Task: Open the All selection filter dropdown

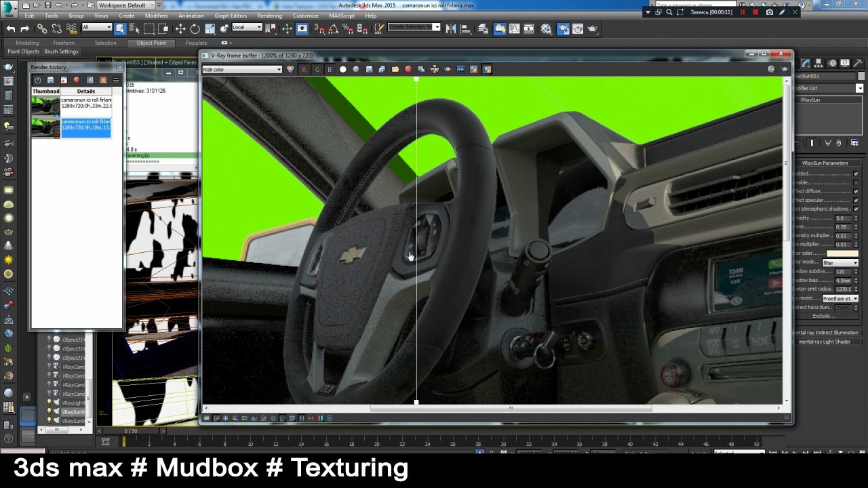Action: [96, 27]
